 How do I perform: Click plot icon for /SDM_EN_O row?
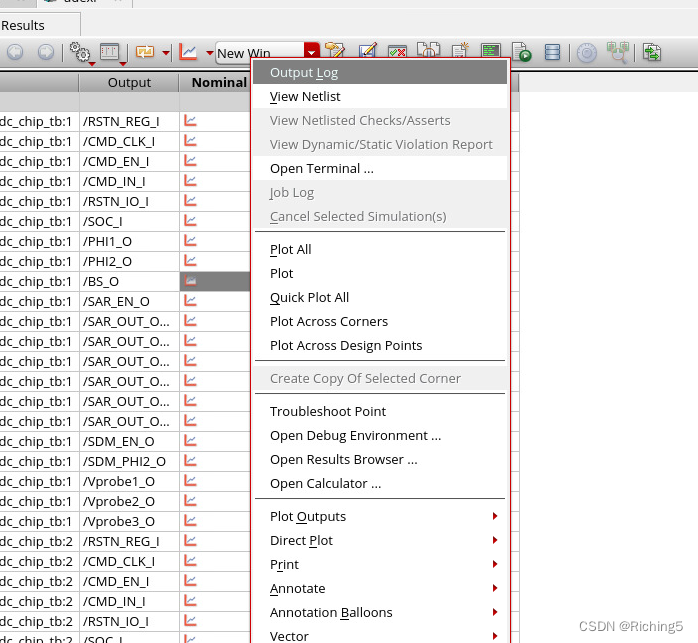[191, 441]
